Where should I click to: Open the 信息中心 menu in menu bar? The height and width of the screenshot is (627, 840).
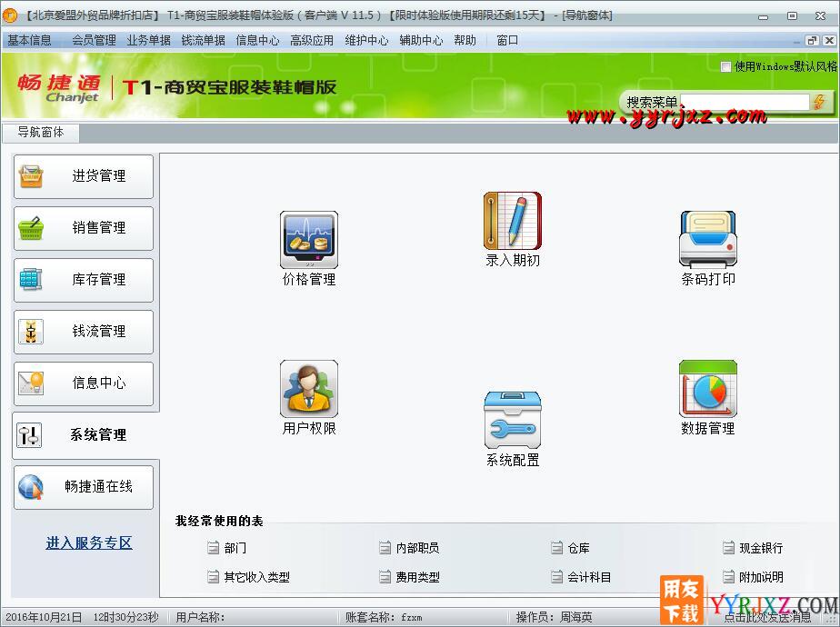[257, 41]
